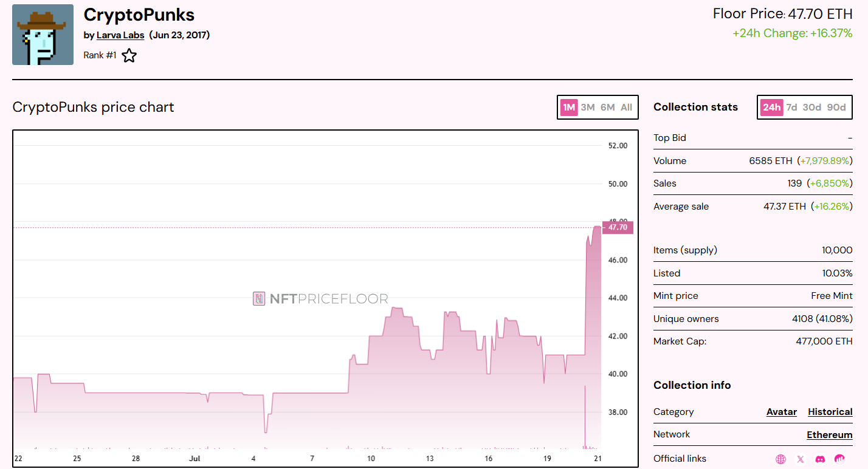Select the 6M chart range
Image resolution: width=868 pixels, height=469 pixels.
(608, 108)
